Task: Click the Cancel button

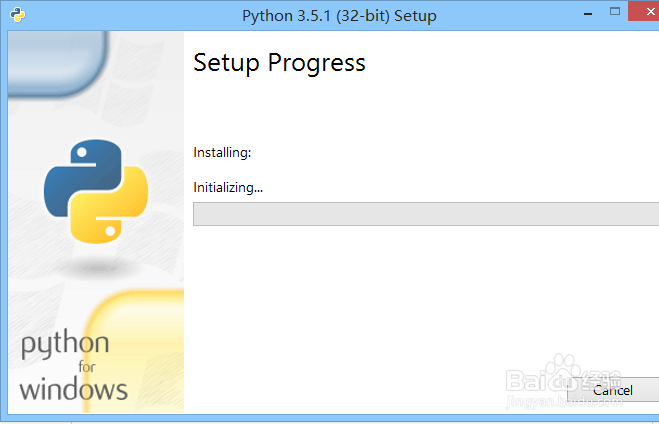Action: tap(613, 390)
